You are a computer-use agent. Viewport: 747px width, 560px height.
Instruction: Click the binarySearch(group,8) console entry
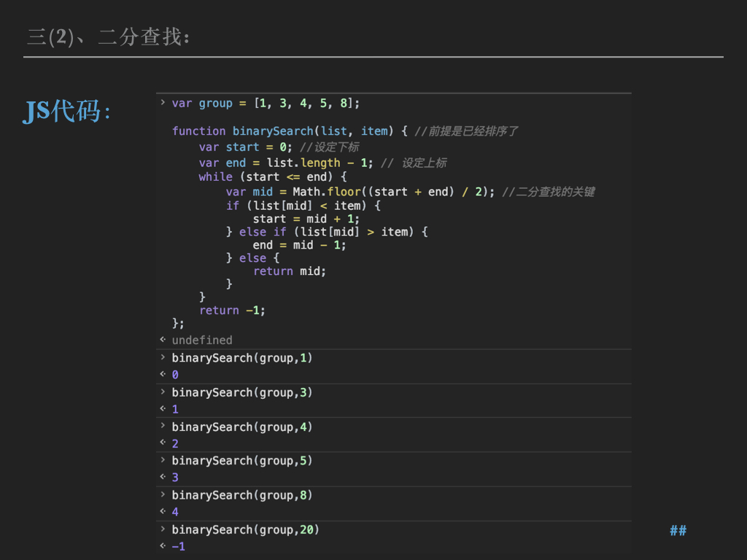[x=241, y=495]
